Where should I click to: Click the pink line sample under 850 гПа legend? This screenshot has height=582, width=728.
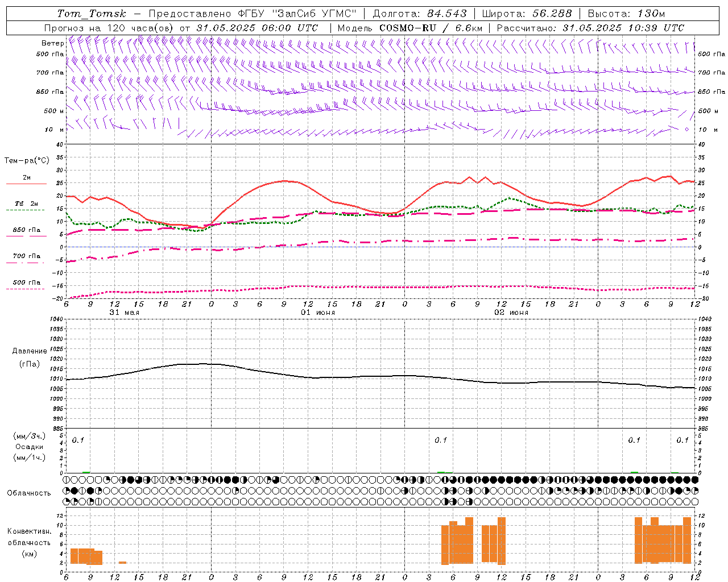click(x=26, y=236)
